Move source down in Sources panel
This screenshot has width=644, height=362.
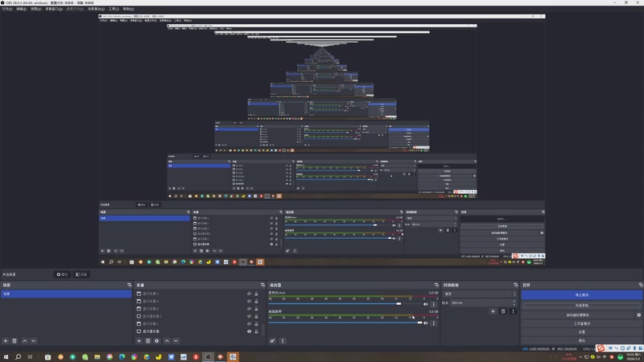pos(175,340)
